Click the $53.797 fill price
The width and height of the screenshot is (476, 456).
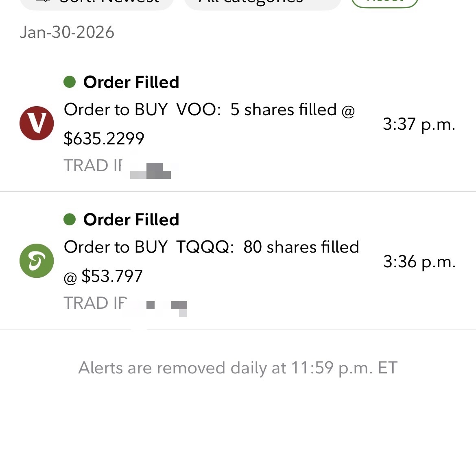point(112,276)
